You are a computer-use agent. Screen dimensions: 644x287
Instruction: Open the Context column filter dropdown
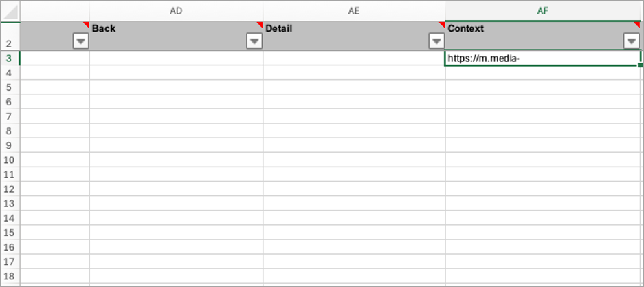632,41
